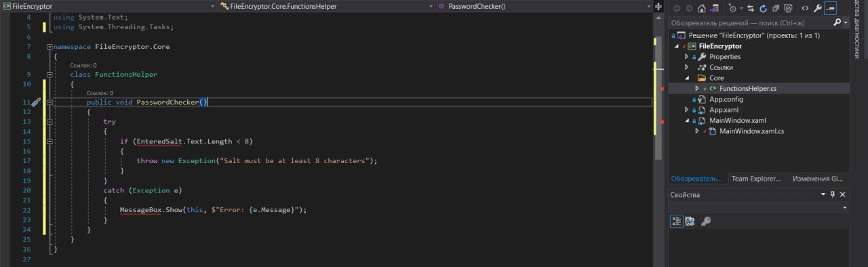This screenshot has height=267, width=868.
Task: Expand the Ссылки references node
Action: click(x=686, y=67)
